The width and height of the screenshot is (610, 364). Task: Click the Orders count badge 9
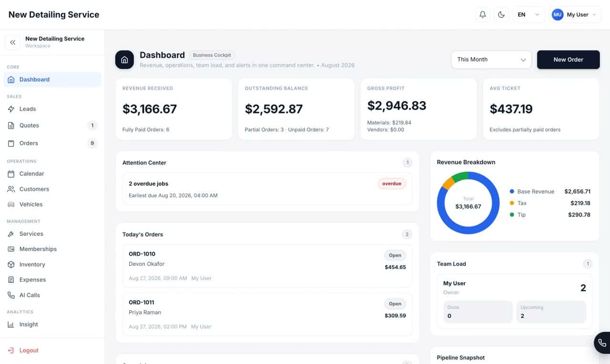click(x=92, y=143)
